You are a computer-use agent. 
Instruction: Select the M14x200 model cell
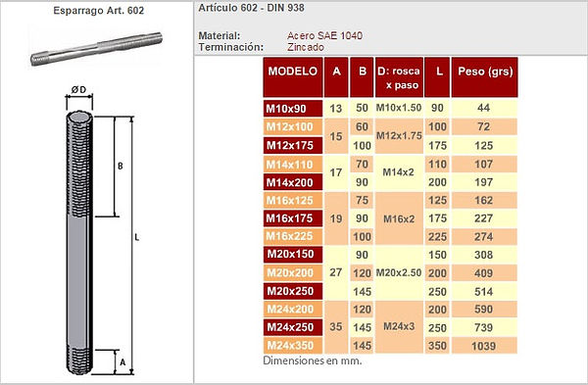293,182
